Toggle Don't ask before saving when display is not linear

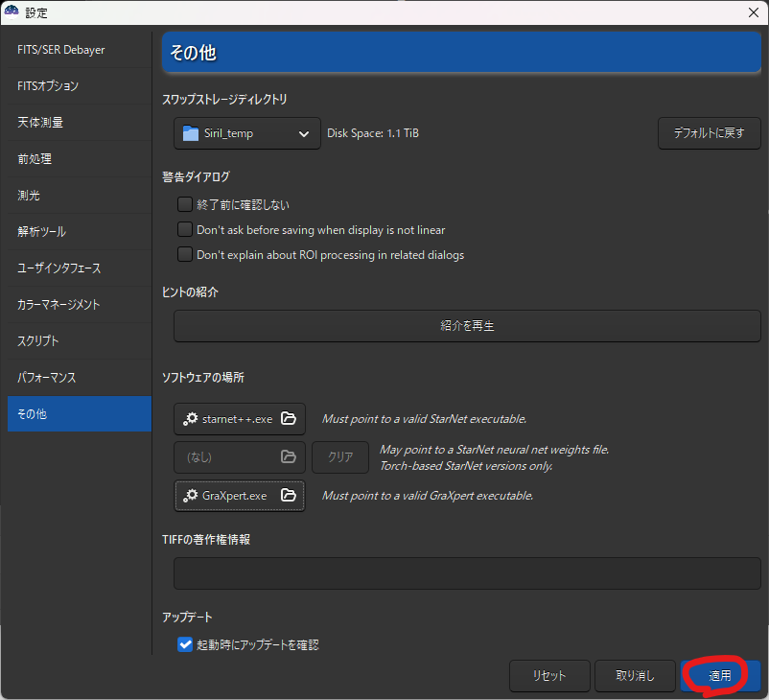(x=185, y=230)
